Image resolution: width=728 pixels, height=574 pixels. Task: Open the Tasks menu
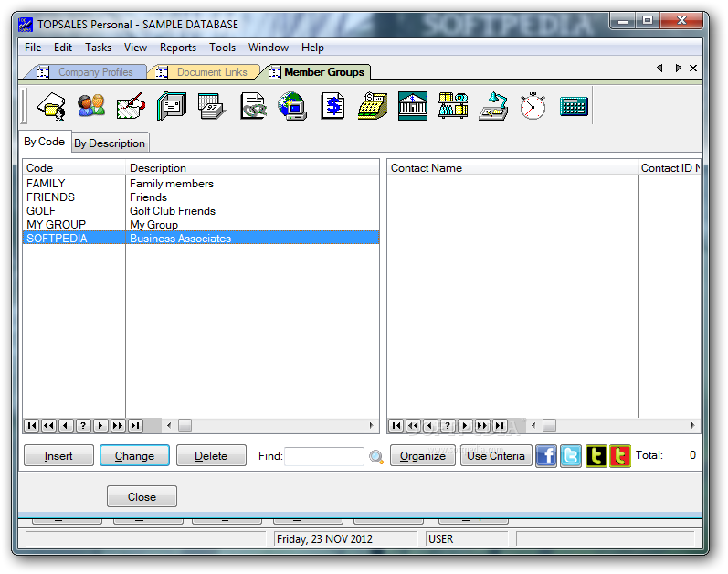[x=98, y=48]
